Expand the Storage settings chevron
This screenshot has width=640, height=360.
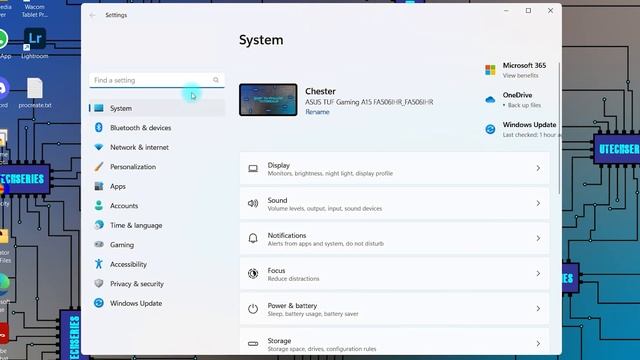tap(538, 344)
